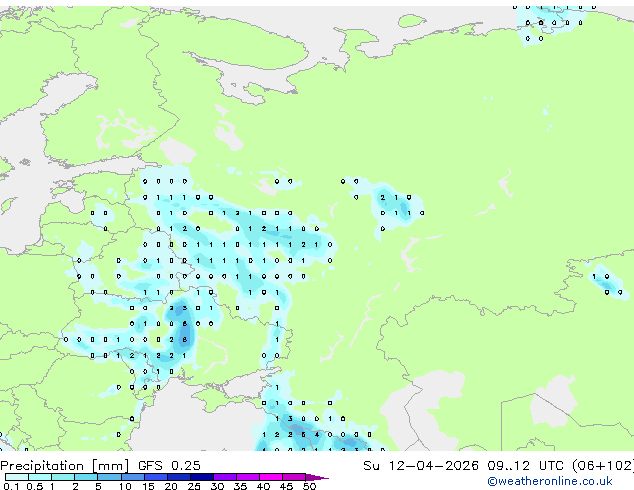Click the 'GFS 0.25' model label
This screenshot has width=634, height=490.
tap(169, 466)
